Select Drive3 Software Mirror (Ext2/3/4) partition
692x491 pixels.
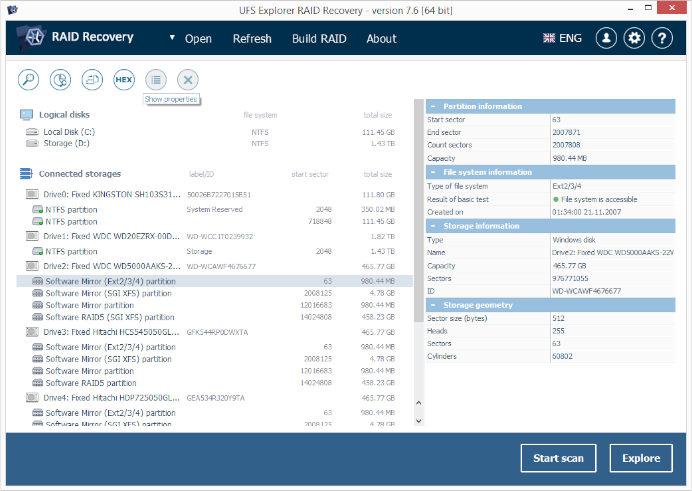(214, 347)
